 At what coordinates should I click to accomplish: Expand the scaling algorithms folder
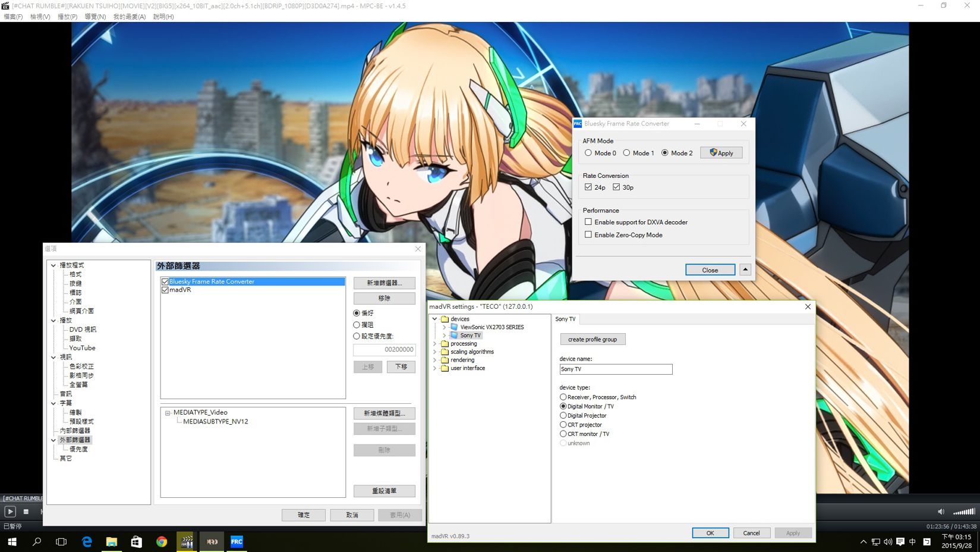point(435,352)
